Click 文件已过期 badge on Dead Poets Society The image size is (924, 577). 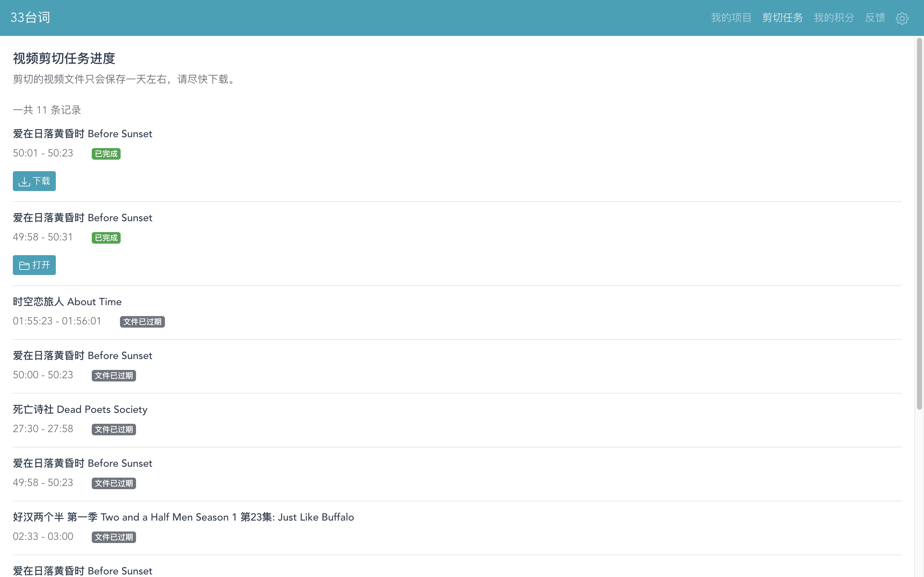(x=114, y=429)
